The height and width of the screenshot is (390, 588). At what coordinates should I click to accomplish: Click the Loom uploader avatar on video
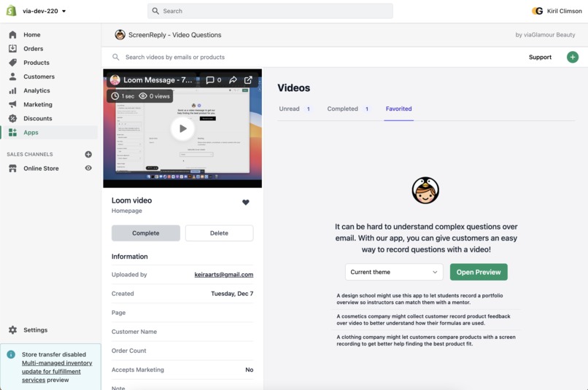tap(115, 79)
